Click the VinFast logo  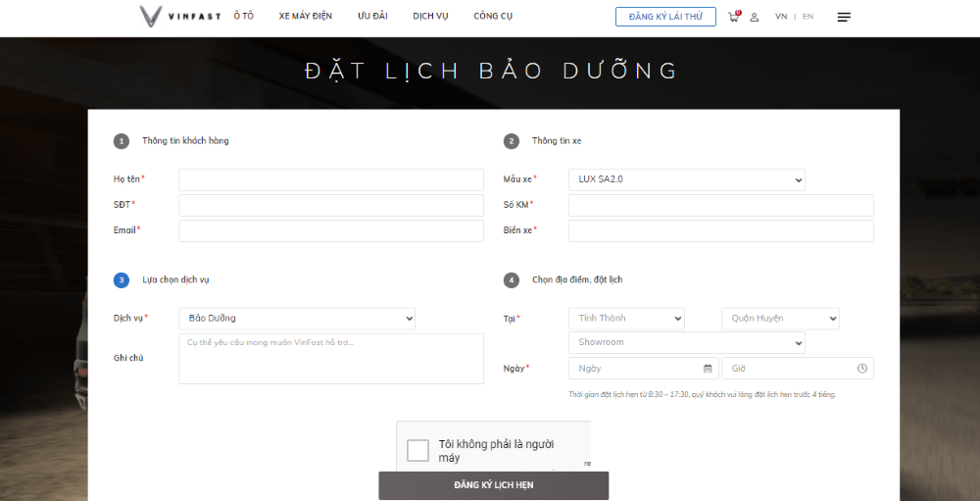coord(180,17)
